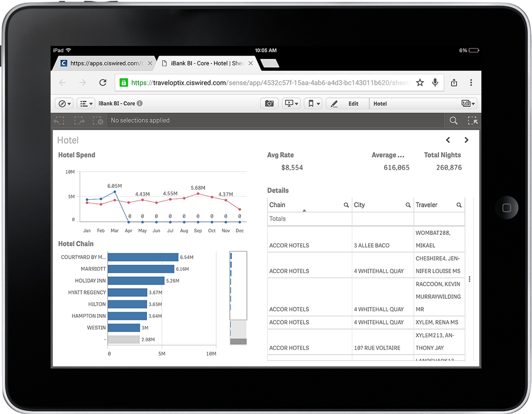Open the storytelling presentation dropdown
The width and height of the screenshot is (532, 414).
[291, 104]
